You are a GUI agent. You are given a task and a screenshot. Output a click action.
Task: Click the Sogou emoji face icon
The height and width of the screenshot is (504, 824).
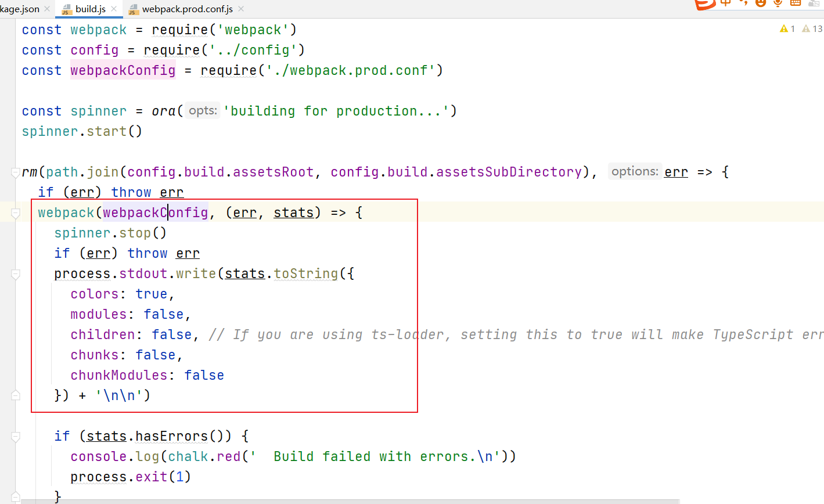760,3
